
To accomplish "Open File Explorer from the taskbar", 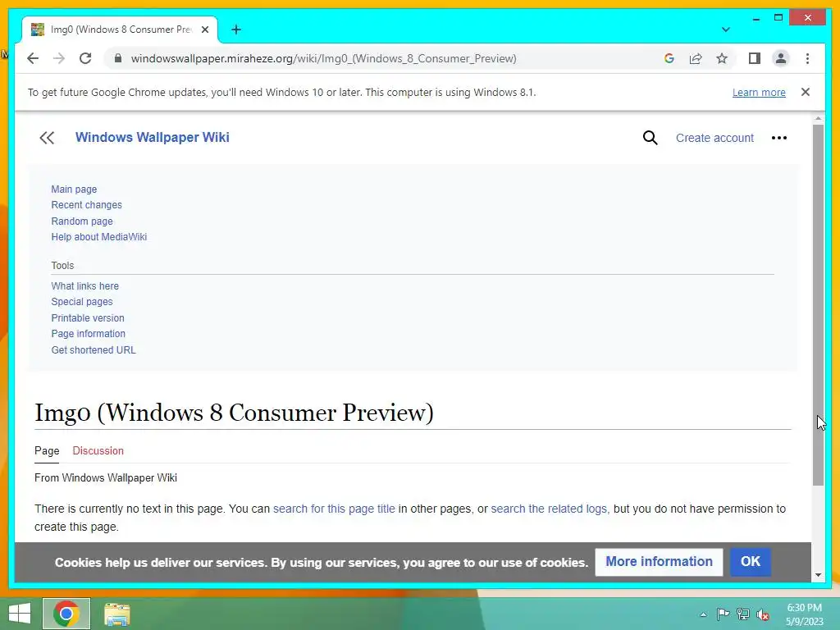I will [x=116, y=614].
